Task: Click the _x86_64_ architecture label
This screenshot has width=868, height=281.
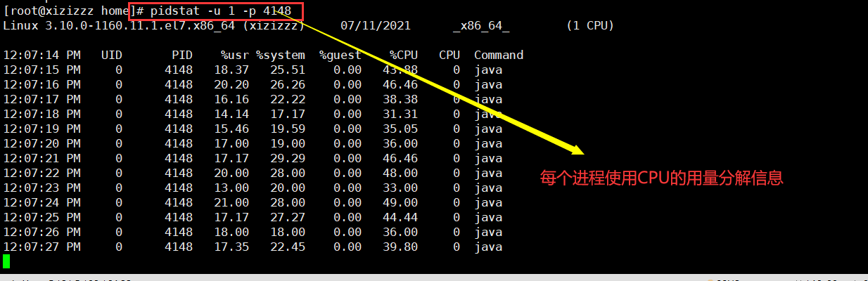Action: coord(481,26)
